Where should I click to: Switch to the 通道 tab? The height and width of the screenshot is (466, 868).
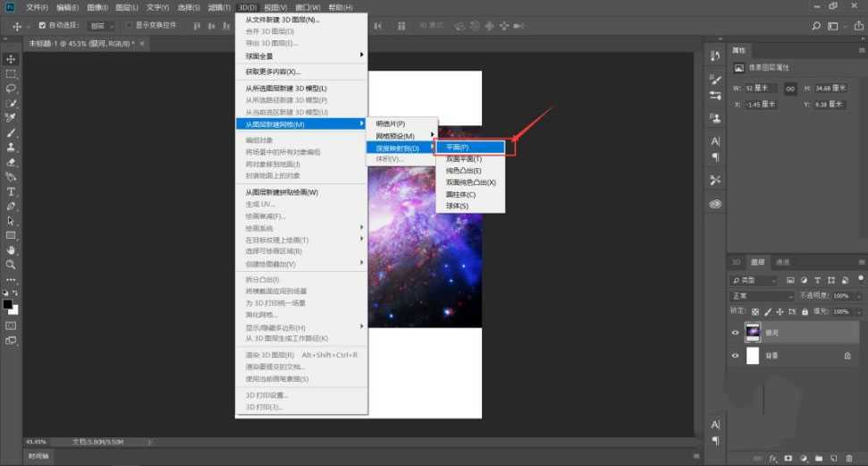pyautogui.click(x=782, y=262)
